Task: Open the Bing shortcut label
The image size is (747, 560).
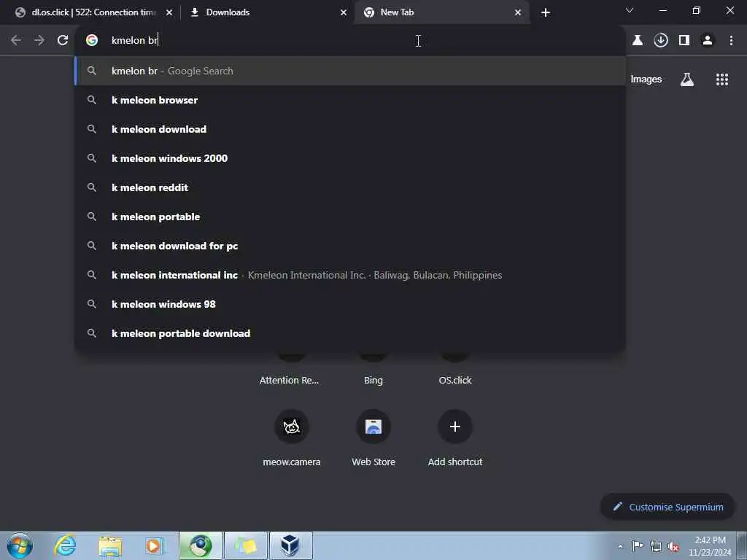Action: coord(373,381)
